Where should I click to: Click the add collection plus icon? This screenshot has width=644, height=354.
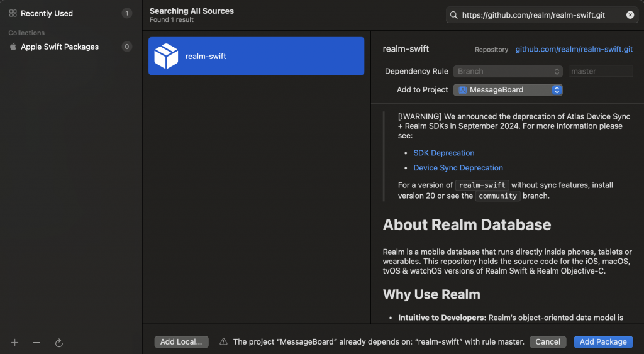(x=15, y=343)
